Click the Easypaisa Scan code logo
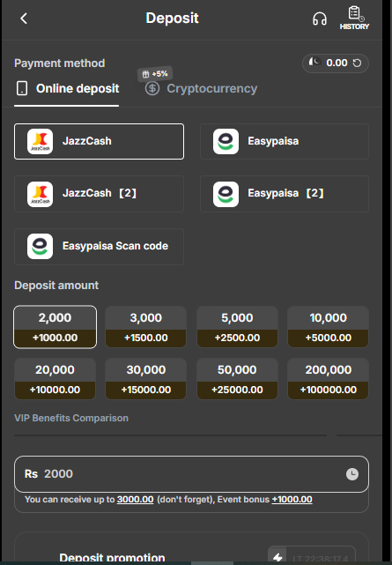 [x=40, y=247]
